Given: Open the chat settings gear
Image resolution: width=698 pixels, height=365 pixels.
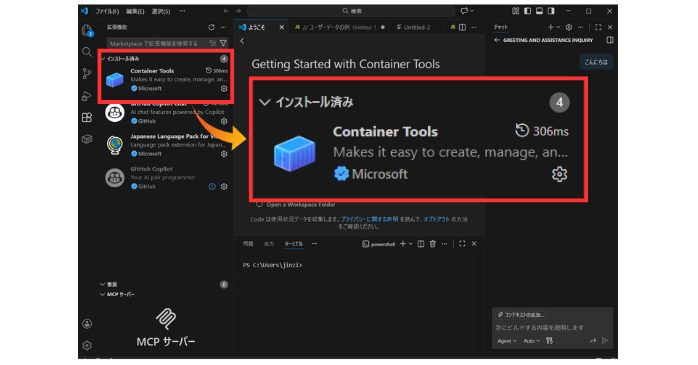Looking at the screenshot, I should point(568,28).
